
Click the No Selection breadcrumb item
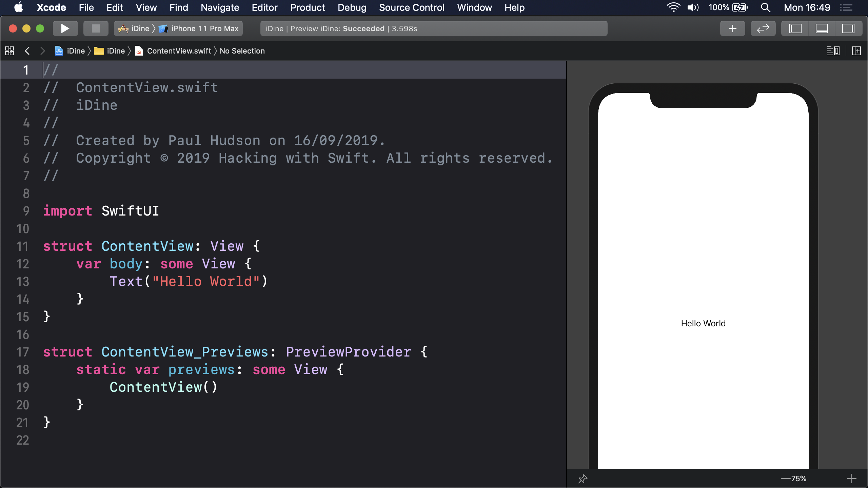(x=242, y=51)
